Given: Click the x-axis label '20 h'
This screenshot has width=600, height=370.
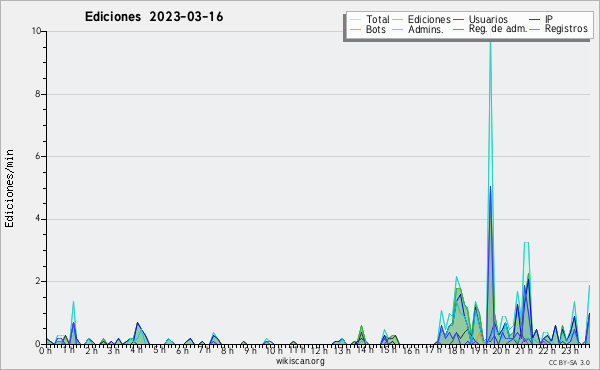Looking at the screenshot, I should (501, 350).
